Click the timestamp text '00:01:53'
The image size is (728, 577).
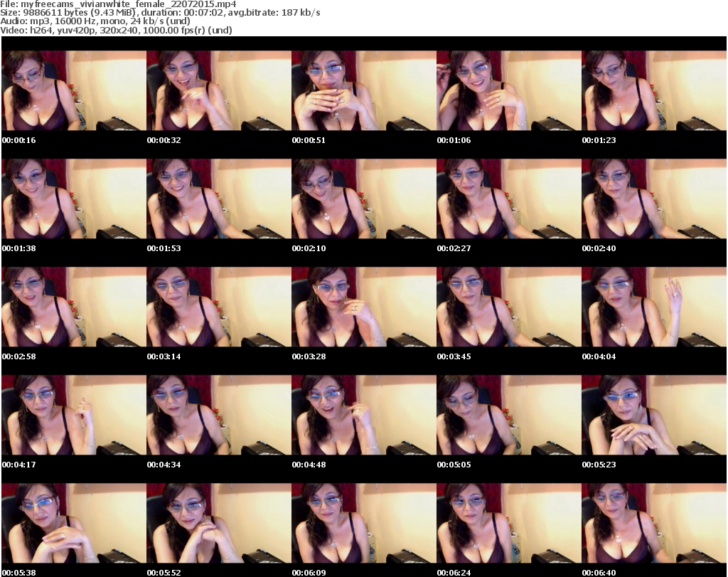164,248
